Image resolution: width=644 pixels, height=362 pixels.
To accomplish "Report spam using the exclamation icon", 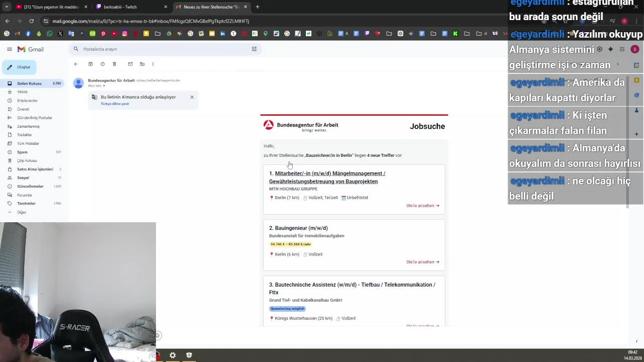I will tap(102, 64).
